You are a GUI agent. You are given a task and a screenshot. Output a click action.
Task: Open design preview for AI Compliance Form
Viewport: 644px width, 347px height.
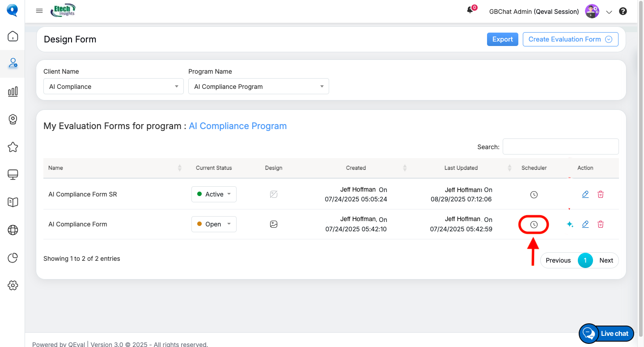274,224
